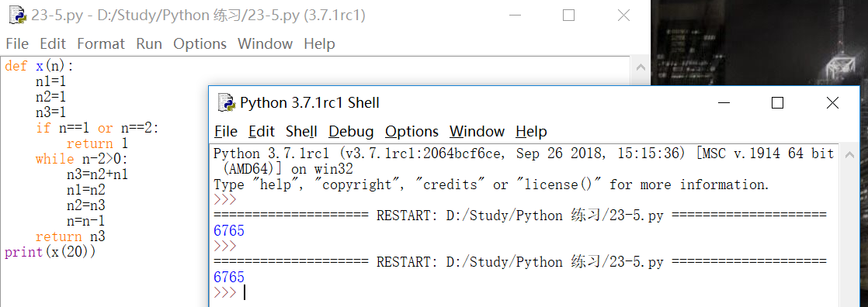Click the Shell scrollbar up arrow
The image size is (868, 307).
point(849,155)
